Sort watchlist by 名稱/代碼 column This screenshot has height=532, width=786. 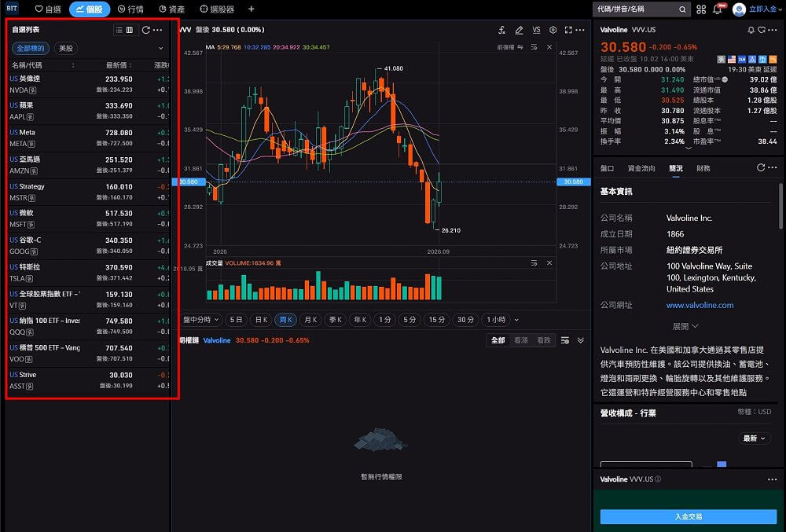[43, 65]
